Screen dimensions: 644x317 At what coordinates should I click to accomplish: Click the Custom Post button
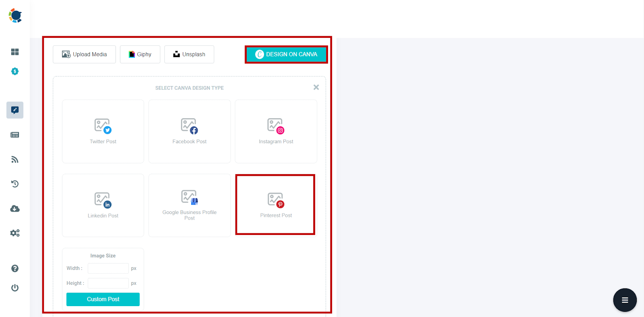(x=103, y=299)
